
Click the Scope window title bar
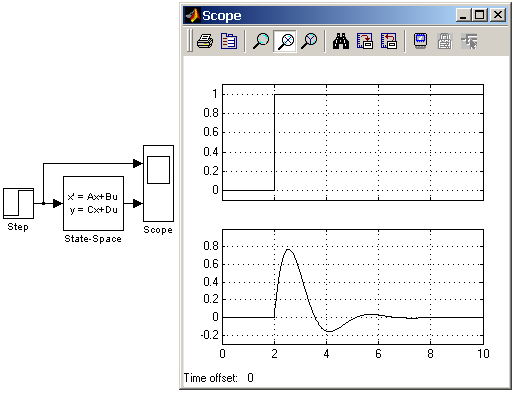coord(345,15)
